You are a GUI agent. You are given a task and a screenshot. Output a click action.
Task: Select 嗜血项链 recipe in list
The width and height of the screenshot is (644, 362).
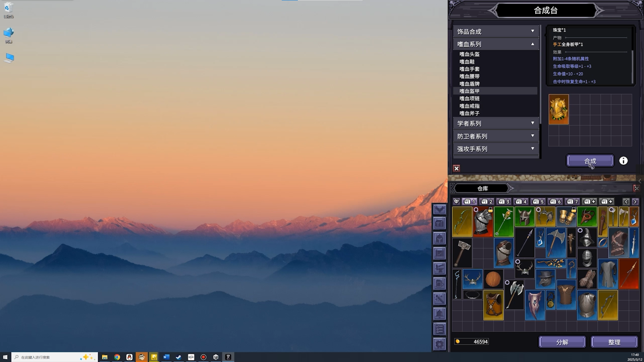tap(470, 99)
